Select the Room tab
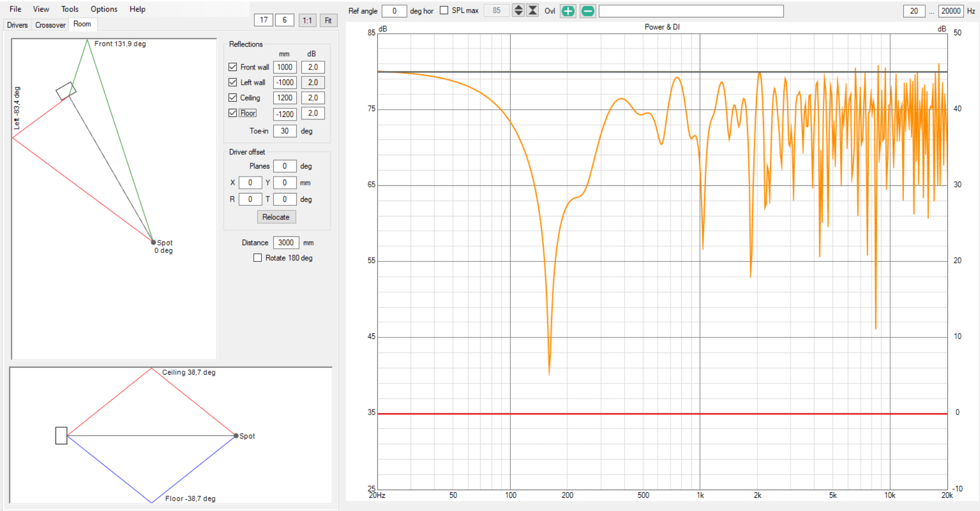This screenshot has height=511, width=980. (82, 24)
